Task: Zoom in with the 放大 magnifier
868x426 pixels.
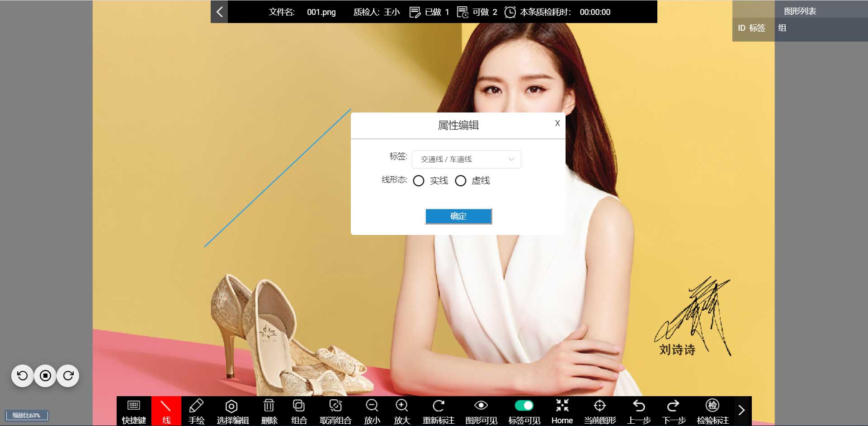Action: coord(402,411)
